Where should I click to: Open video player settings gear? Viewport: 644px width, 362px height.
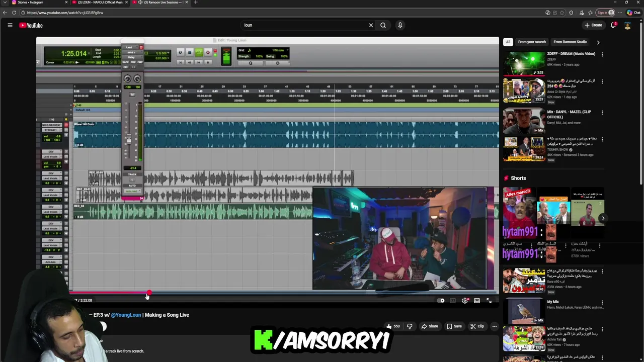465,301
